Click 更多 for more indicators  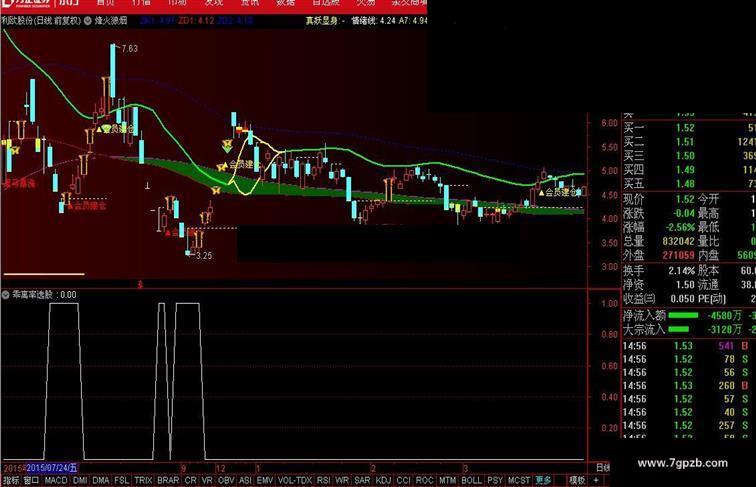coord(543,480)
